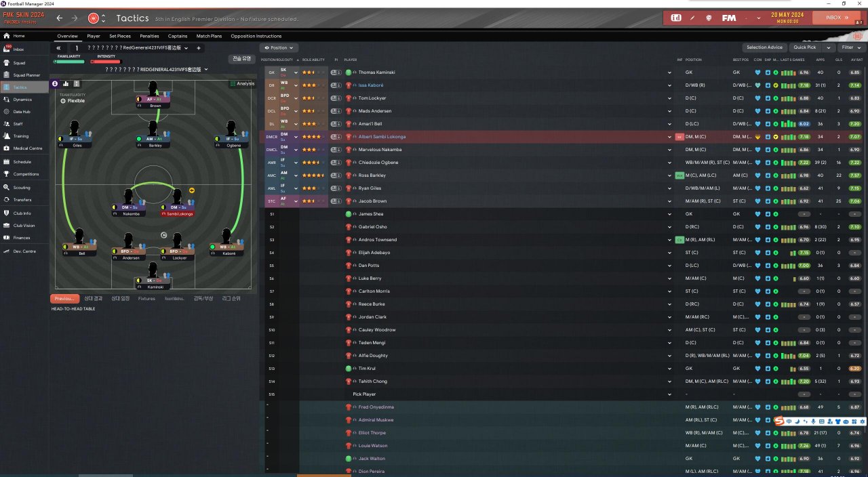This screenshot has width=868, height=477.
Task: Switch to the Player tab
Action: click(x=94, y=36)
